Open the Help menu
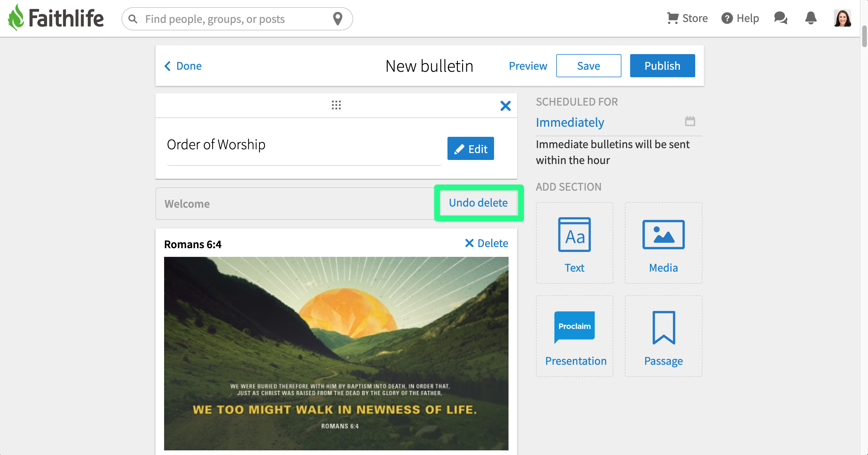The image size is (868, 455). (740, 18)
